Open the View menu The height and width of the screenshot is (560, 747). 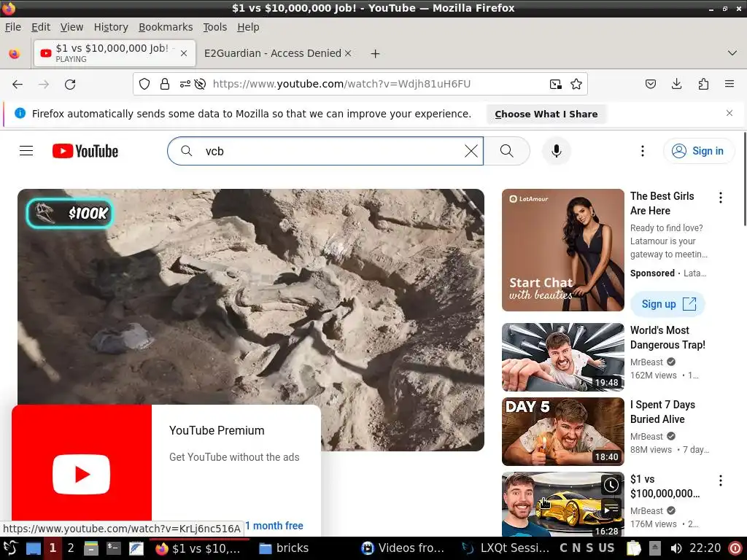72,27
